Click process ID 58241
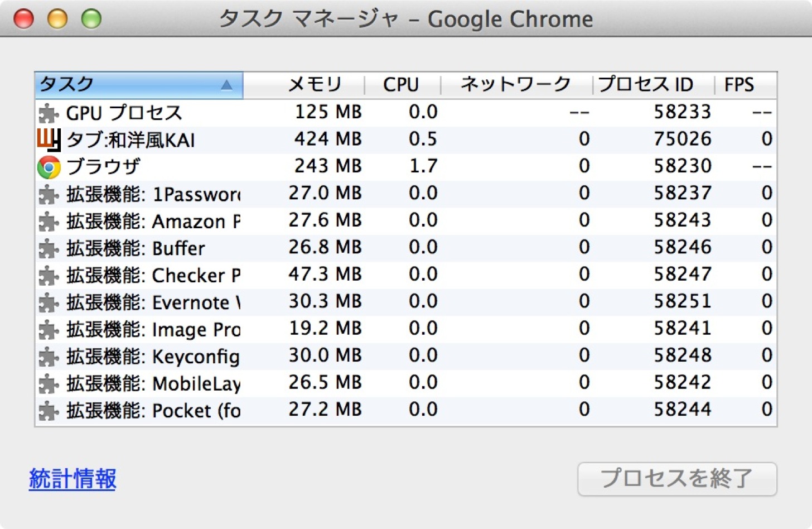This screenshot has height=529, width=812. point(683,328)
